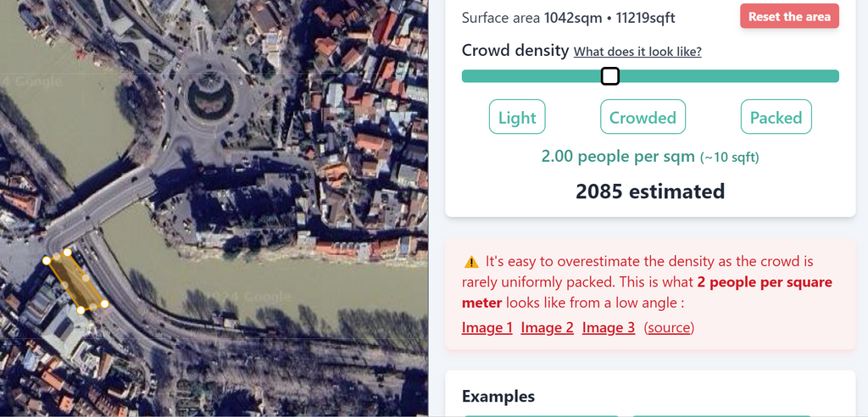Open the Image 3 example link
The image size is (868, 417).
(608, 328)
